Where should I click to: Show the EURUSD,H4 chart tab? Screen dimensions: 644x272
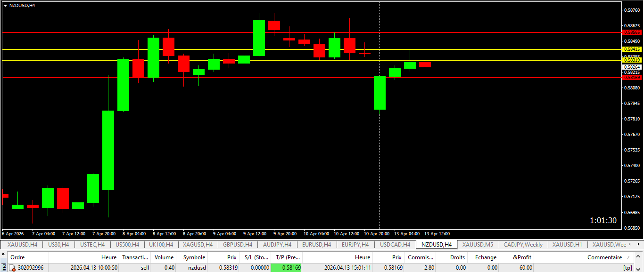(x=316, y=245)
